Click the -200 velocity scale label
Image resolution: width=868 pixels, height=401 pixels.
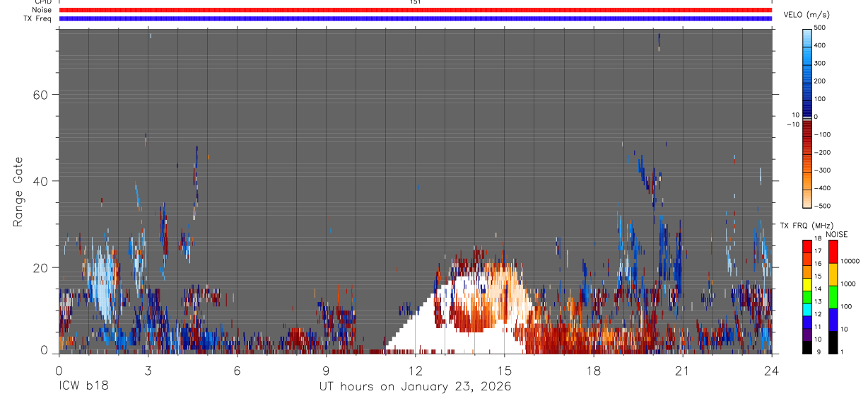824,152
